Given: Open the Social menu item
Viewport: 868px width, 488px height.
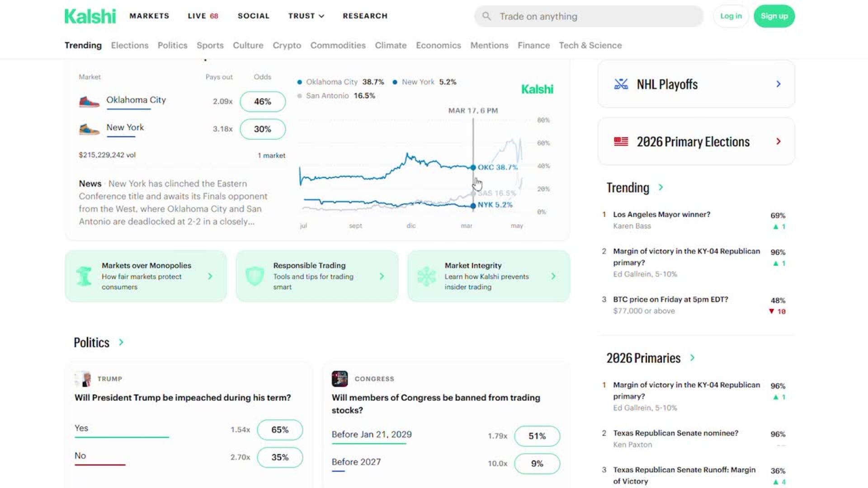Looking at the screenshot, I should tap(254, 16).
